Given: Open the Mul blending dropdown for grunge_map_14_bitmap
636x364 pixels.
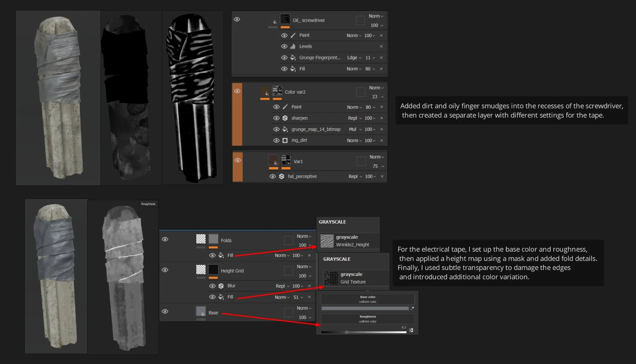Looking at the screenshot, I should [x=355, y=129].
